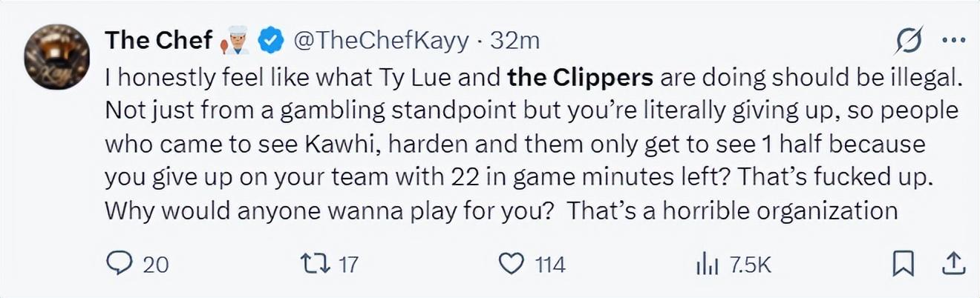Click the display name "The Chef"

[159, 41]
